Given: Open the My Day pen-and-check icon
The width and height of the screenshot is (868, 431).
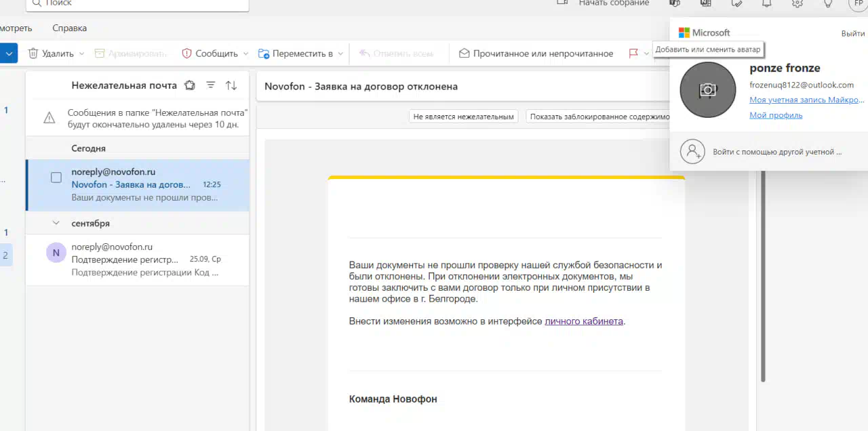Looking at the screenshot, I should coord(736,3).
